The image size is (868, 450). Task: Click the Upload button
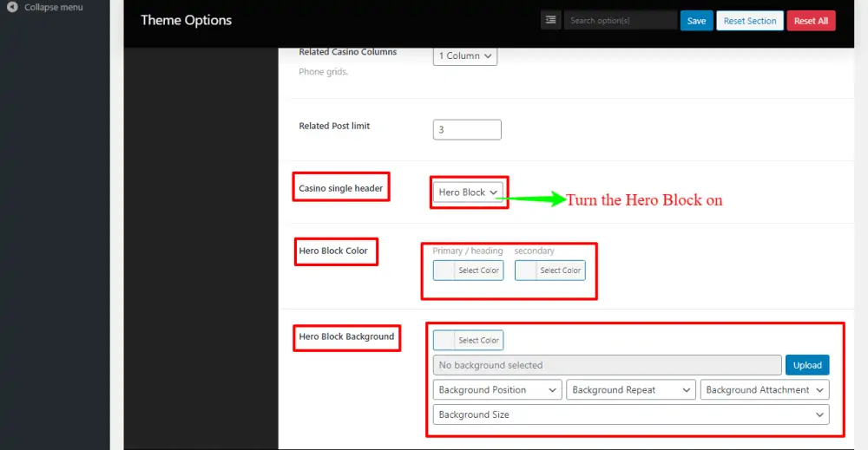tap(807, 365)
